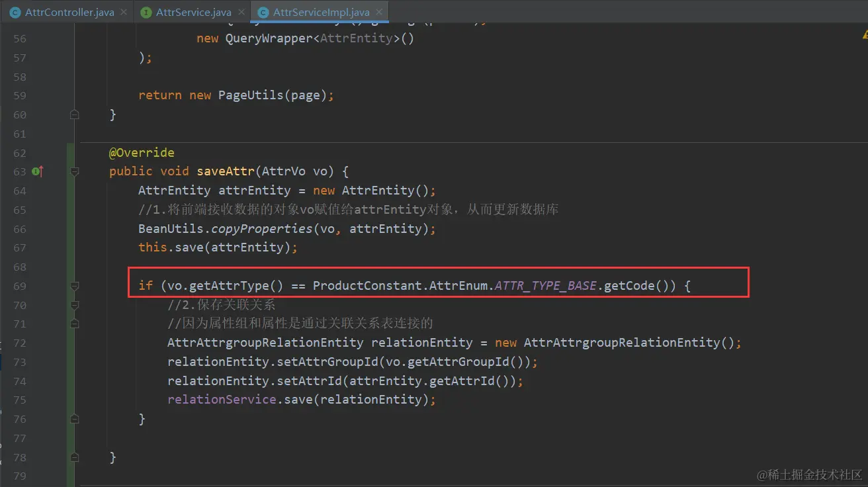Close the AttrServiceImpl.java tab
This screenshot has width=868, height=487.
[380, 13]
